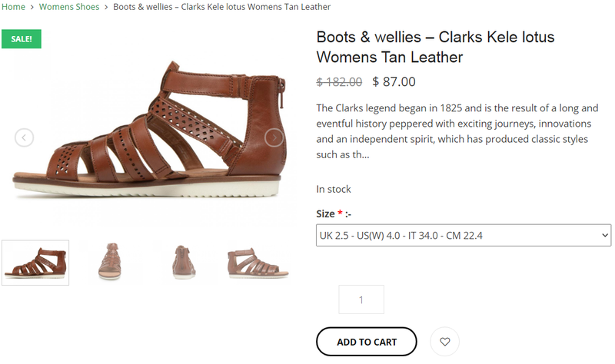Navigate to the Womens Shoes breadcrumb

[69, 7]
